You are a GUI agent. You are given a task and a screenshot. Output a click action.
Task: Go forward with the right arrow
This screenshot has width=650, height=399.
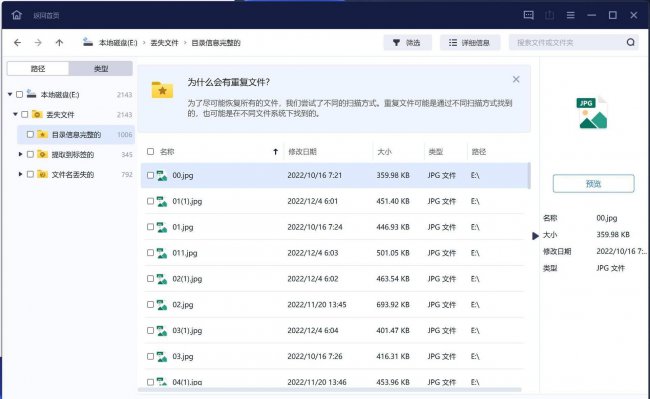click(x=38, y=42)
